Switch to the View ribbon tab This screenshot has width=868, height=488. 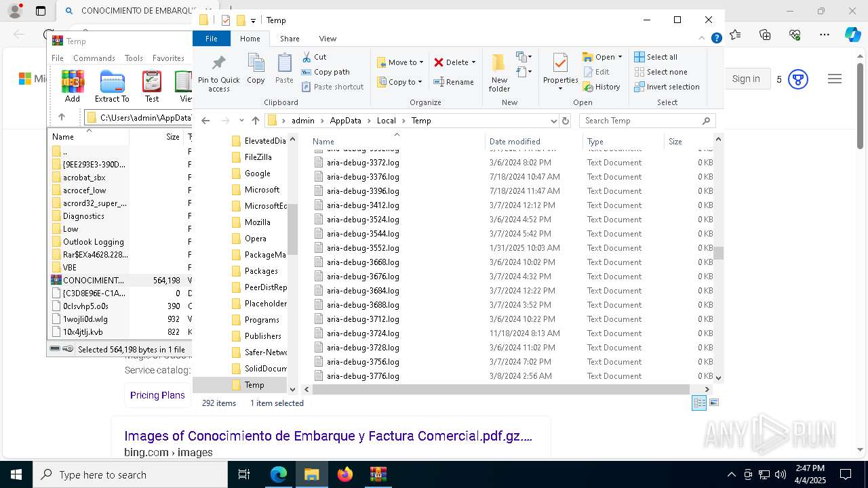328,39
